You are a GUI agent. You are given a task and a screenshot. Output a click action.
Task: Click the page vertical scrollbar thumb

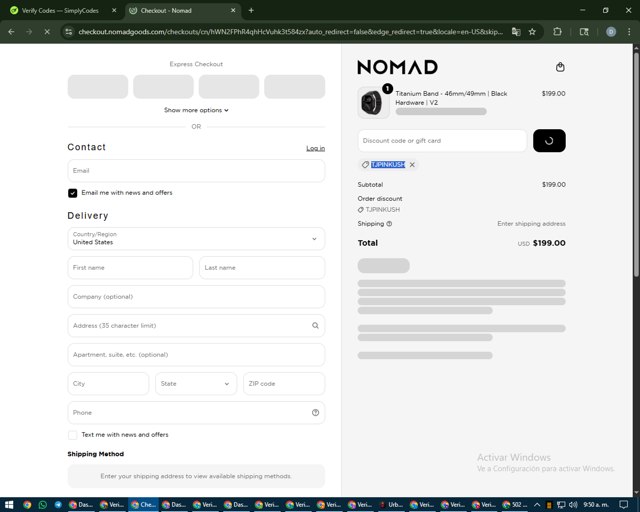point(636,163)
